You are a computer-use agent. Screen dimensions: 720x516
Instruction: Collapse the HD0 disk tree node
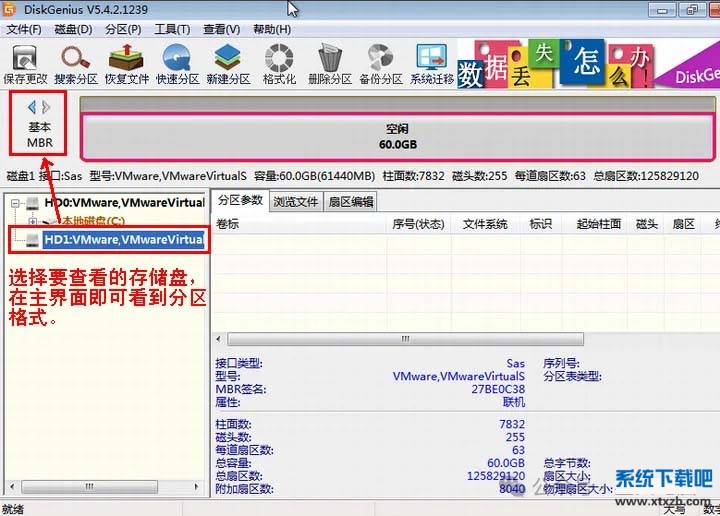[x=18, y=204]
